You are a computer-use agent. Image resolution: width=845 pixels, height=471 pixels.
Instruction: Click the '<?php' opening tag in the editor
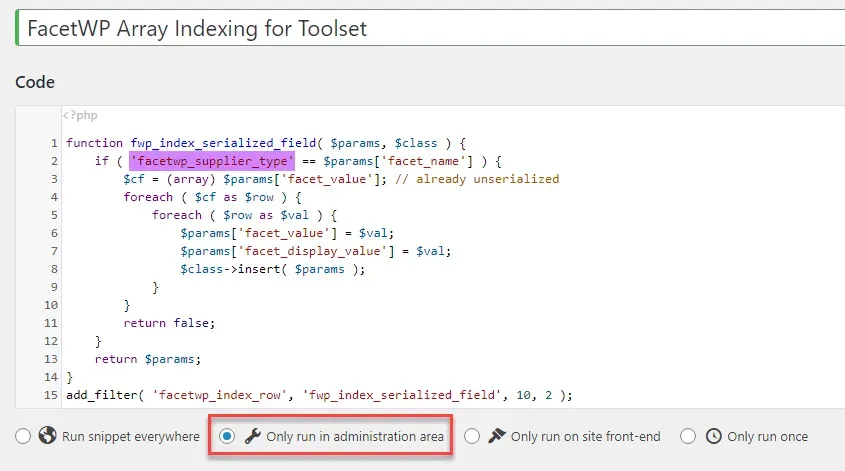pos(80,115)
